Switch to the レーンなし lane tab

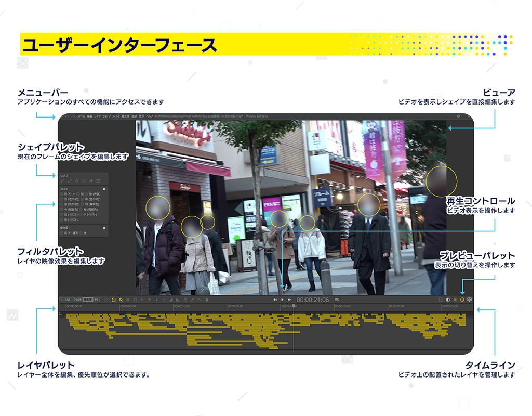pyautogui.click(x=66, y=300)
